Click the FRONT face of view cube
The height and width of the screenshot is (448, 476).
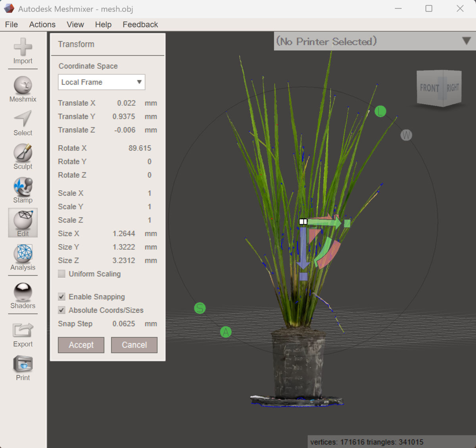point(429,88)
